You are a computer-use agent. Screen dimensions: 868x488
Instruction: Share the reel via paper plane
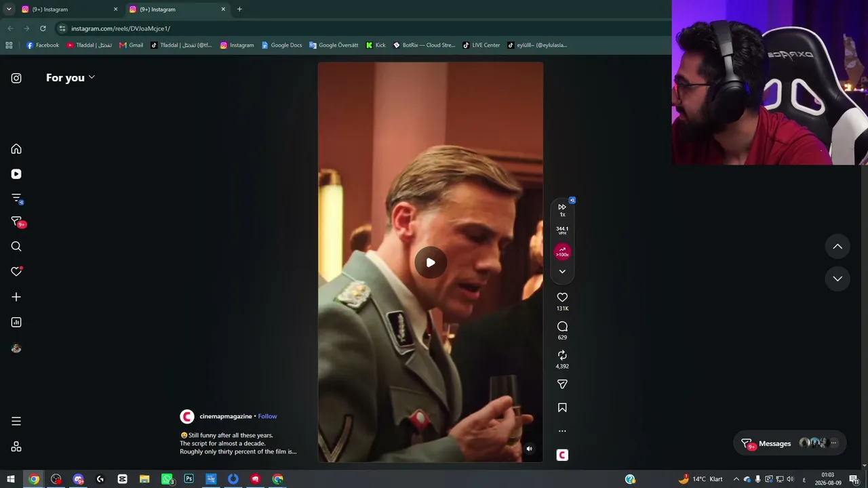pyautogui.click(x=562, y=384)
